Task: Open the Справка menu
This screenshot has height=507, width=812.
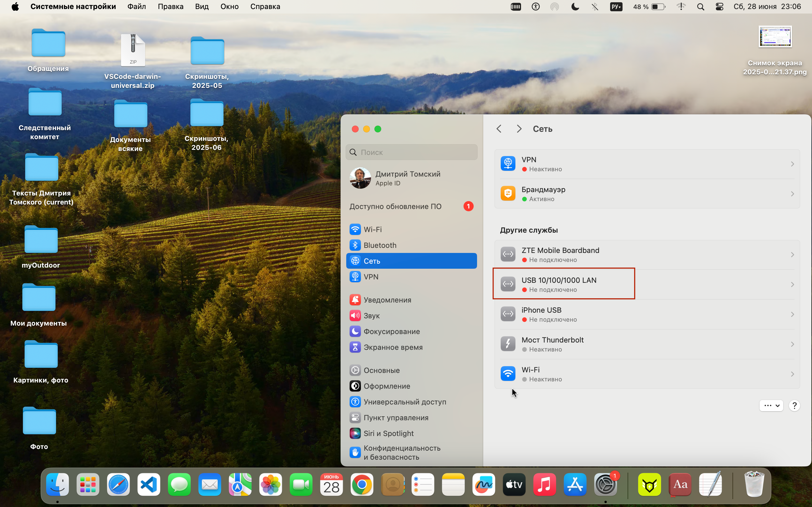Action: click(x=265, y=7)
